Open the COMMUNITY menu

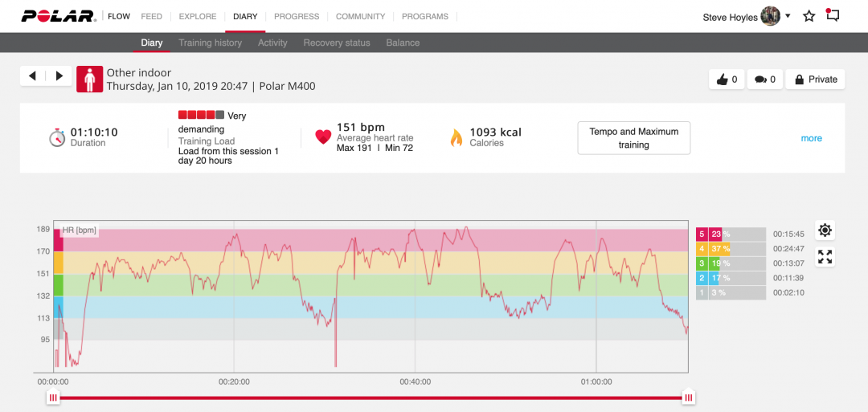[360, 16]
